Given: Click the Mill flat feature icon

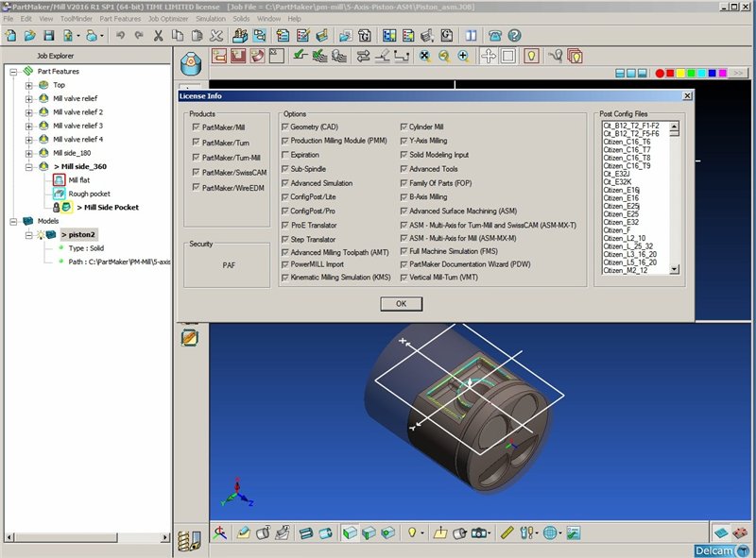Looking at the screenshot, I should point(59,179).
